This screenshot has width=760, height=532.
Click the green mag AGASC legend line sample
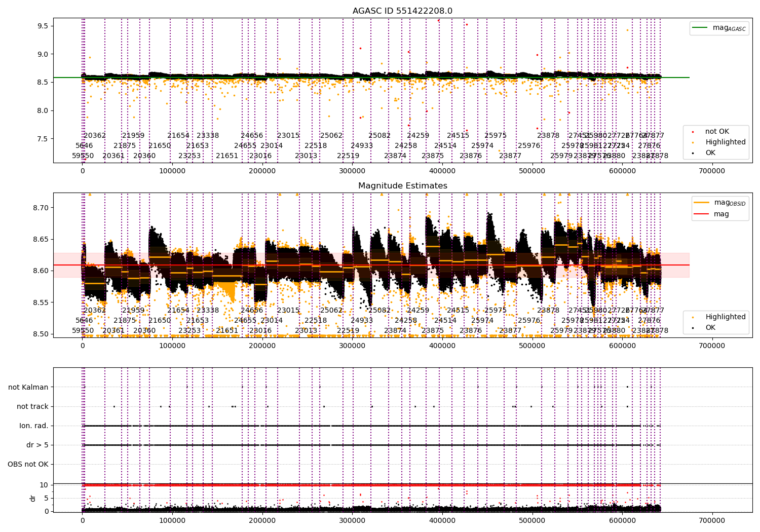click(x=700, y=28)
